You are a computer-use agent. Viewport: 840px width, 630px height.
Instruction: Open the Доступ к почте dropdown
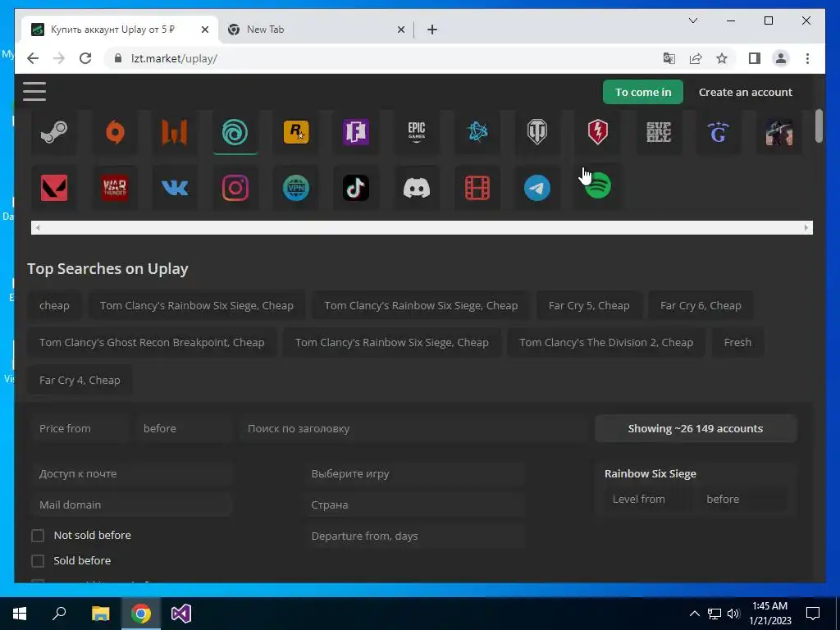point(131,473)
